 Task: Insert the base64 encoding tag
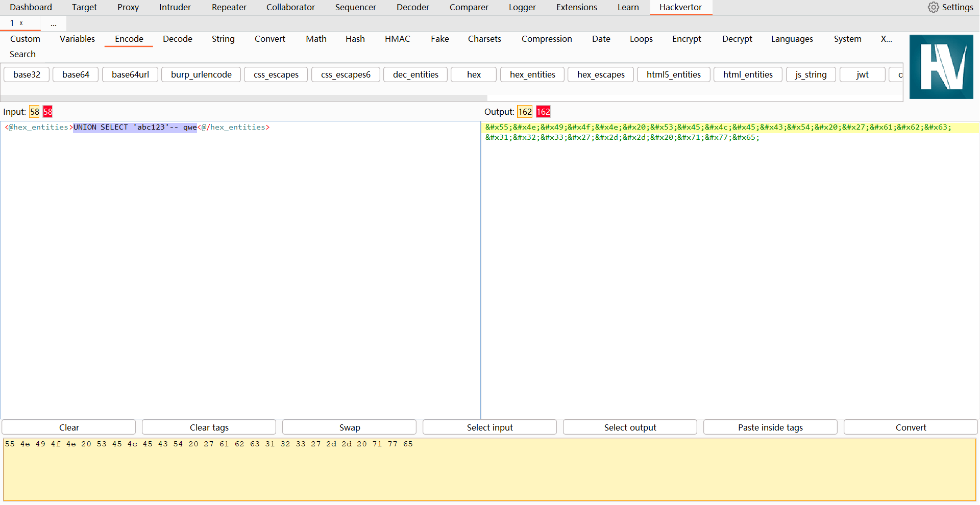[76, 74]
